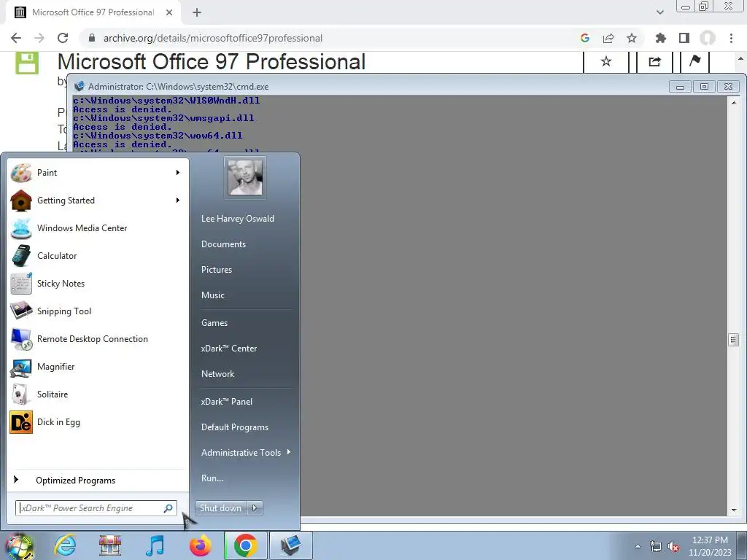Viewport: 747px width, 560px height.
Task: Switch to Chrome on the taskbar
Action: [x=245, y=545]
